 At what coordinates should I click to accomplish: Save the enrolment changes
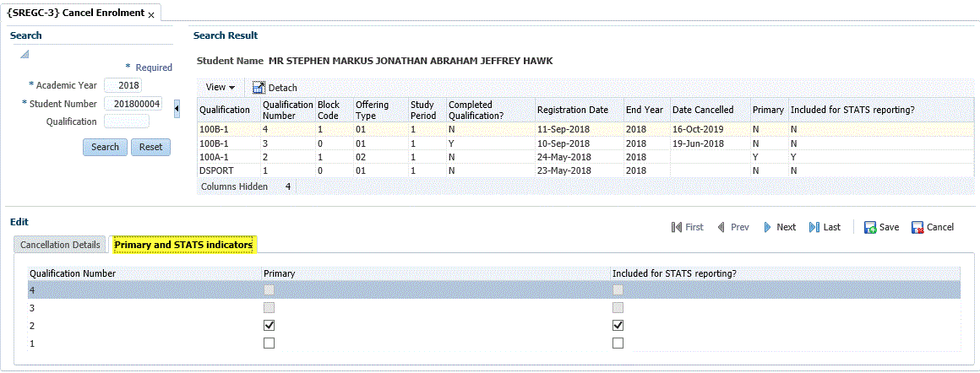[x=881, y=227]
